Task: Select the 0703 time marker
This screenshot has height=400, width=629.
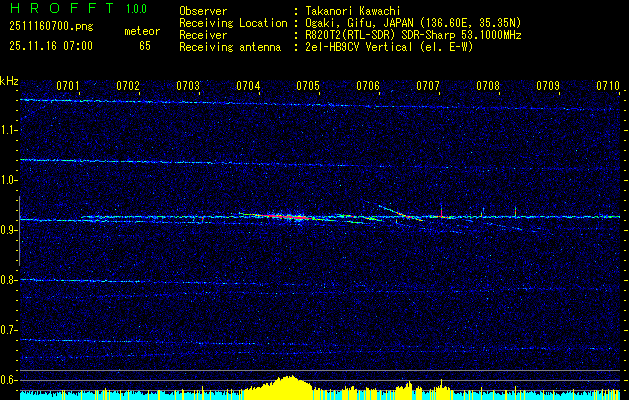Action: 188,86
